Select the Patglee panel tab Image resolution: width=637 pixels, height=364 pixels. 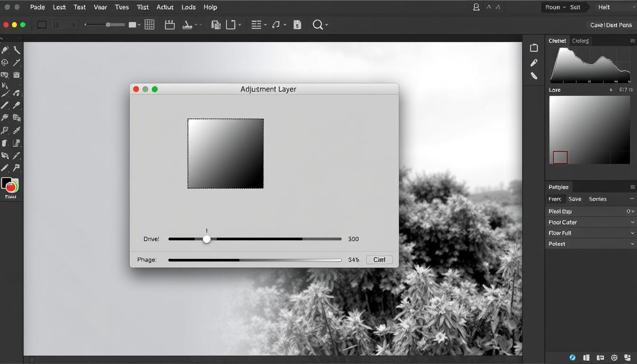click(558, 187)
